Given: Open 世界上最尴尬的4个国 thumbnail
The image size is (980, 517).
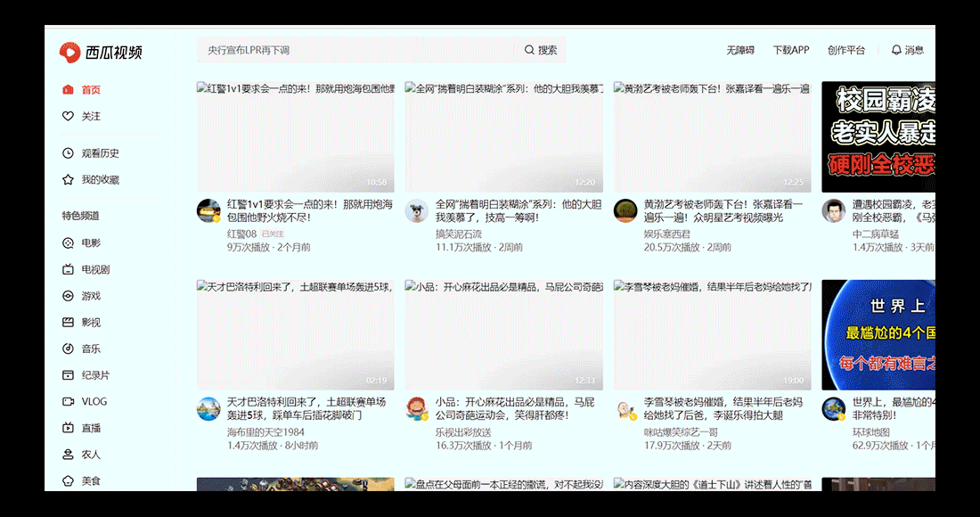Looking at the screenshot, I should coord(878,335).
